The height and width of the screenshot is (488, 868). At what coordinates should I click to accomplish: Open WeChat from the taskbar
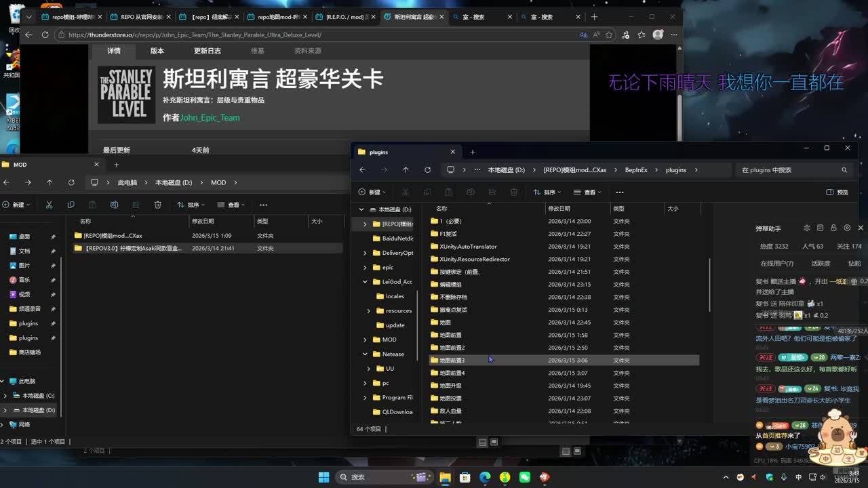524,477
